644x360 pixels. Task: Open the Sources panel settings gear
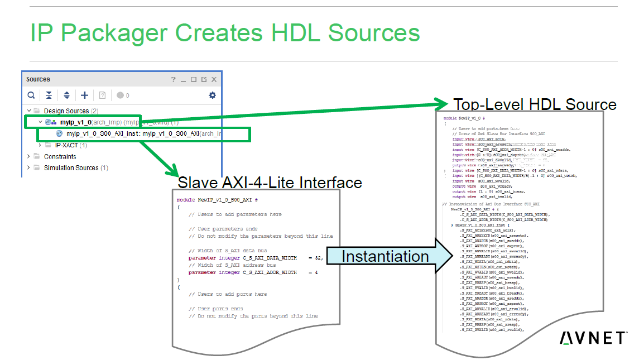[x=212, y=95]
